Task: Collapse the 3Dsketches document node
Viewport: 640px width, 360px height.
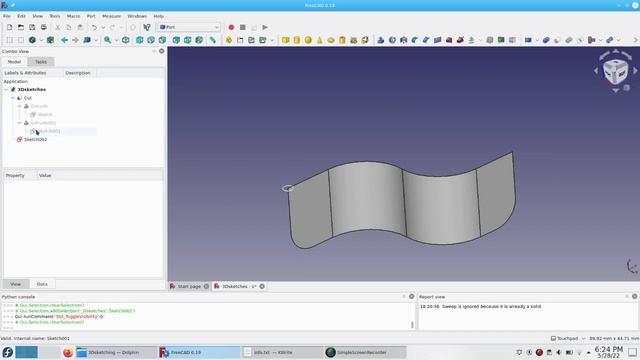Action: click(x=6, y=89)
